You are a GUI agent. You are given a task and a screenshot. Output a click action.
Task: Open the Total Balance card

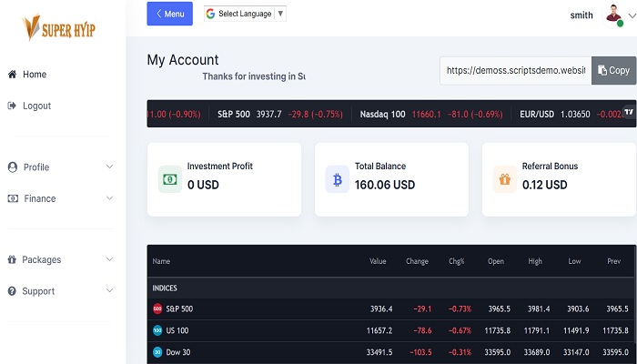tap(391, 179)
